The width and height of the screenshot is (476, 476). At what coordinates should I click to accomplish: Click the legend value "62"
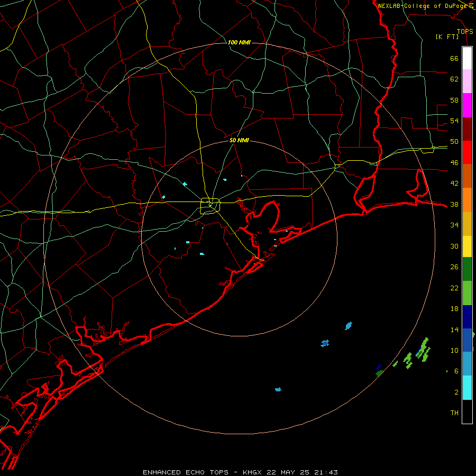coord(454,79)
